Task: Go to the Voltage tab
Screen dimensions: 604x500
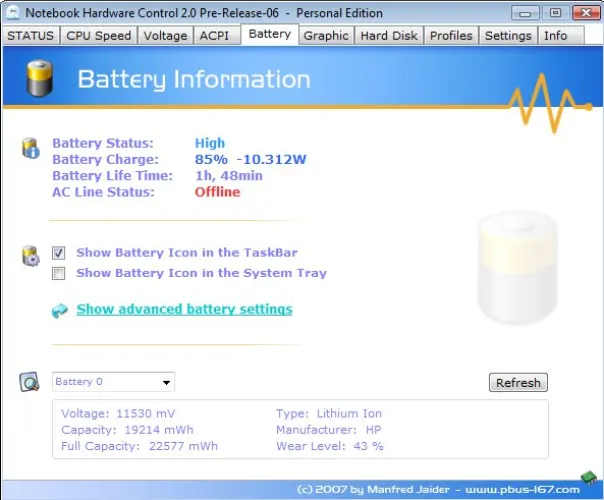Action: (165, 35)
